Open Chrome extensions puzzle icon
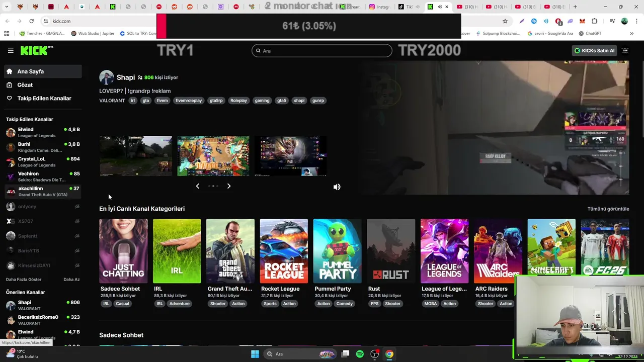This screenshot has height=362, width=644. (595, 21)
